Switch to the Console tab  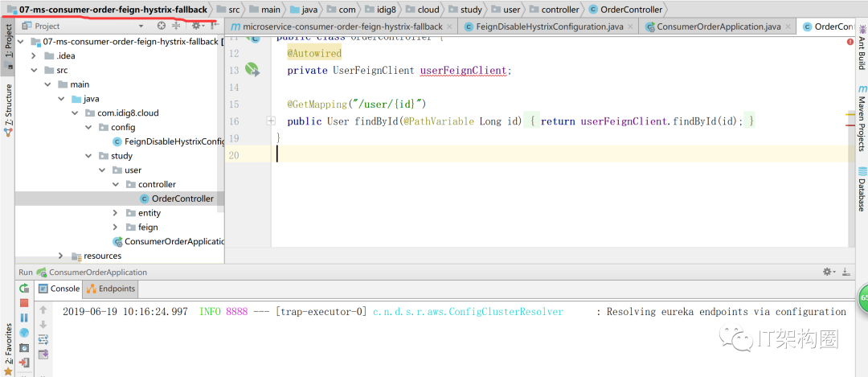click(59, 289)
